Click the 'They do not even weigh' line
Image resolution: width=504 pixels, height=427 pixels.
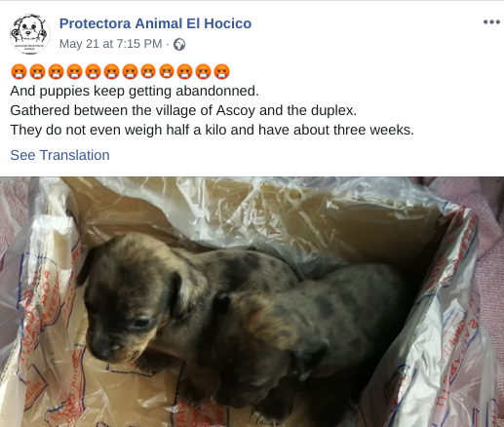[213, 130]
